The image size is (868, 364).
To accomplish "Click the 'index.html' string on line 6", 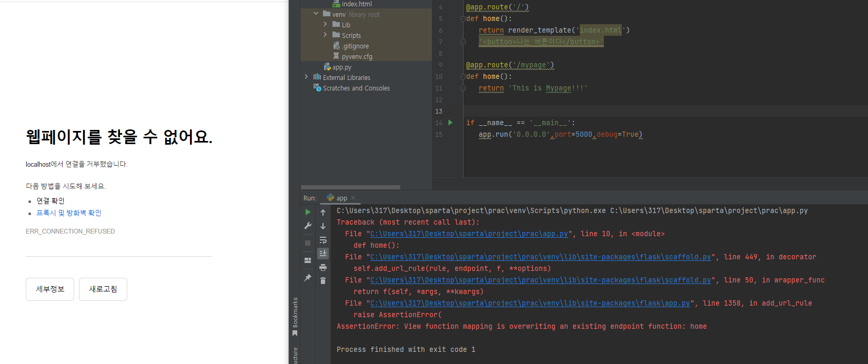I will (x=601, y=30).
